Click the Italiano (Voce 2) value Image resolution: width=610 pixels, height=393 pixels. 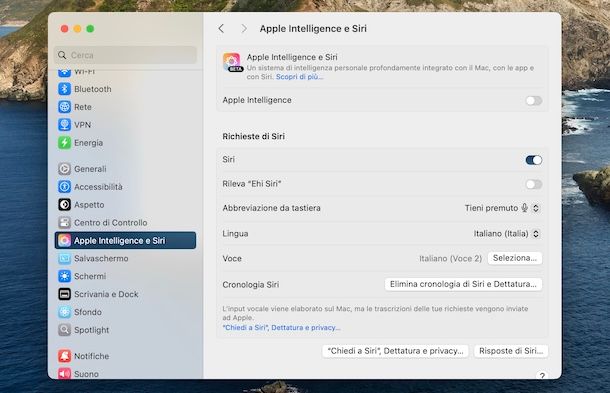(x=450, y=258)
